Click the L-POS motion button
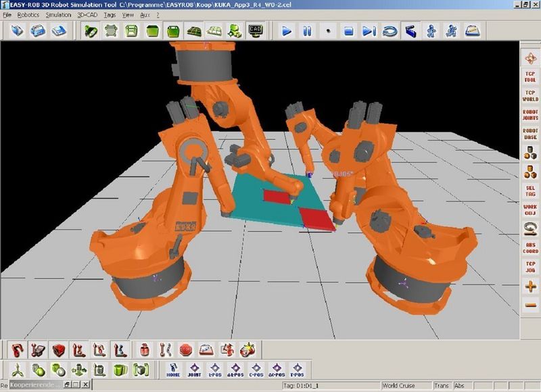This screenshot has height=392, width=541. [214, 370]
